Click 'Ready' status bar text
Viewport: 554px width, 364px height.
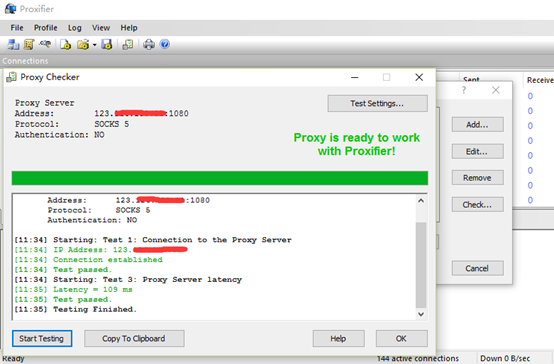click(13, 359)
